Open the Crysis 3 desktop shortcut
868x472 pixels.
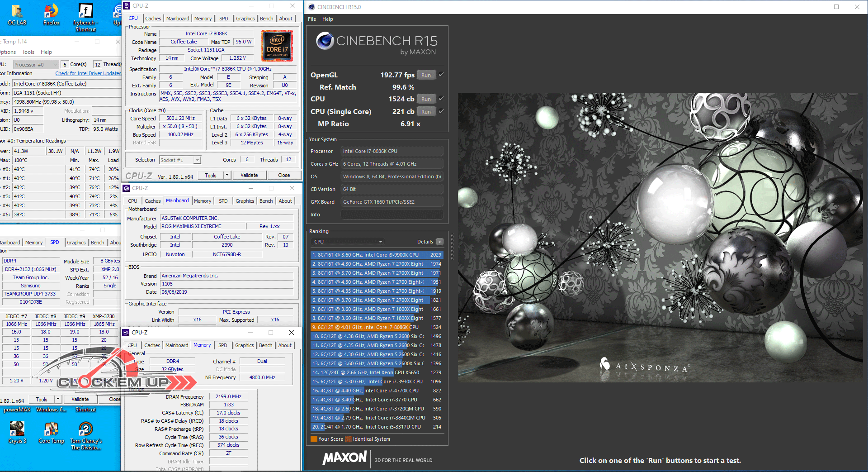(17, 429)
